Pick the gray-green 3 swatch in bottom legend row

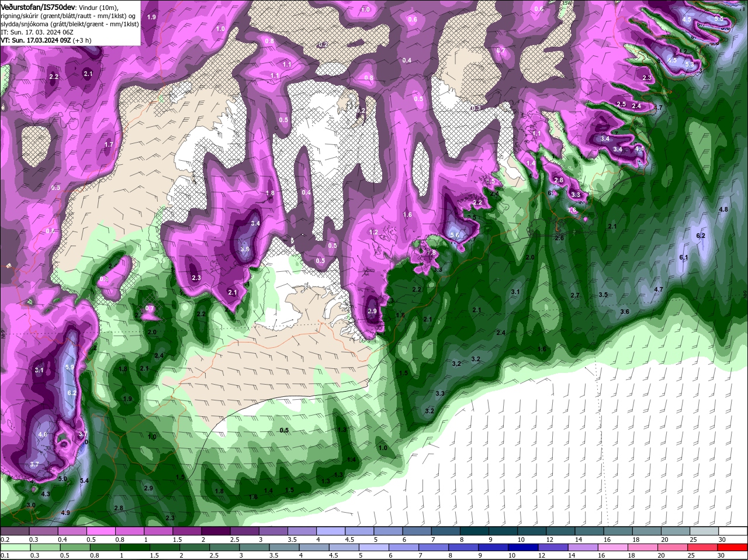(254, 547)
